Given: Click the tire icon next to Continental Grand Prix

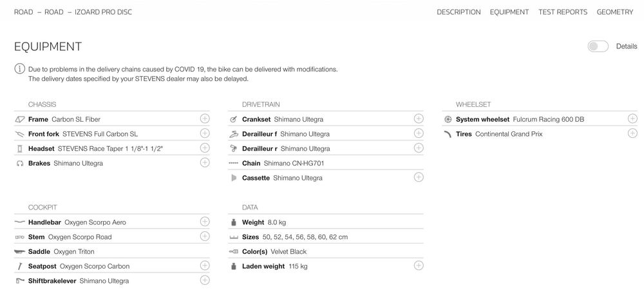Looking at the screenshot, I should pyautogui.click(x=448, y=134).
